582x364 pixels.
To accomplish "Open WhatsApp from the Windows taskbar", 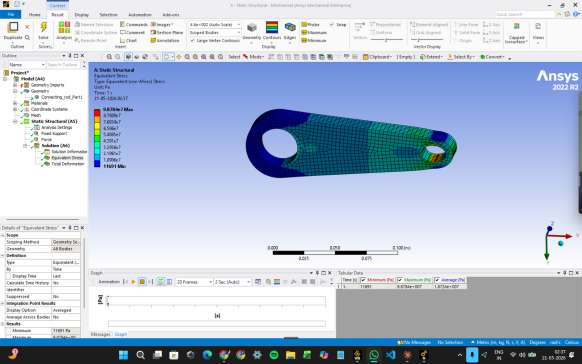I will pyautogui.click(x=374, y=355).
